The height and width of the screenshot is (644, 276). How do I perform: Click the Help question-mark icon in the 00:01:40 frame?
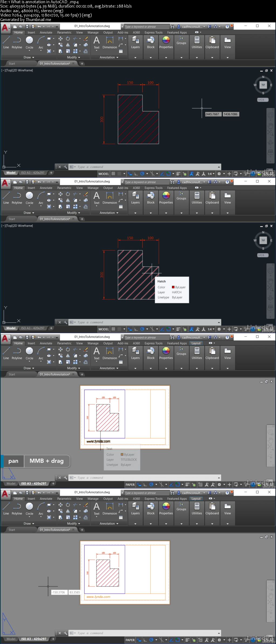pyautogui.click(x=227, y=493)
